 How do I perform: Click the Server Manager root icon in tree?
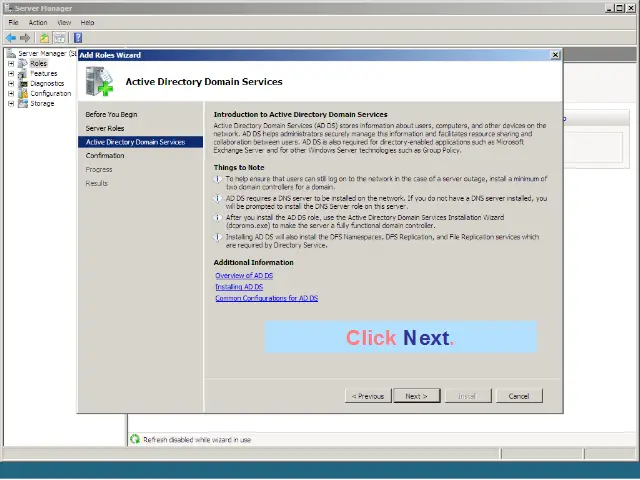[x=11, y=53]
